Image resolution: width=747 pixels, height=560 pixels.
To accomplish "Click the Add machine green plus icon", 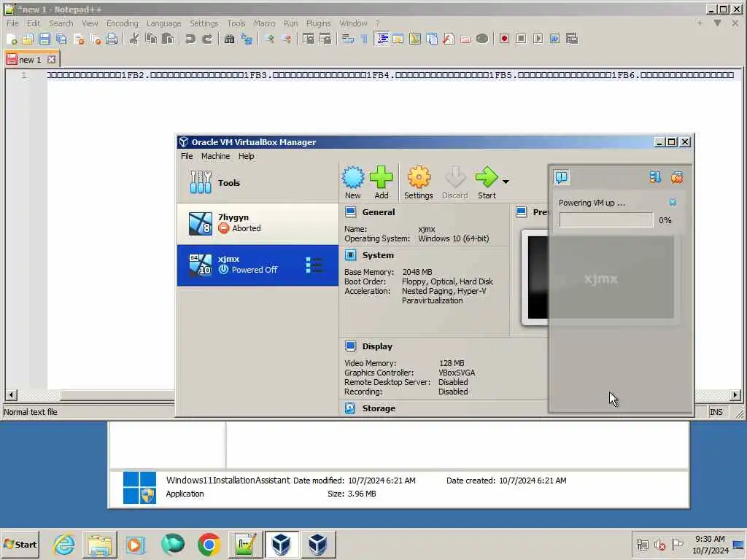I will [381, 182].
